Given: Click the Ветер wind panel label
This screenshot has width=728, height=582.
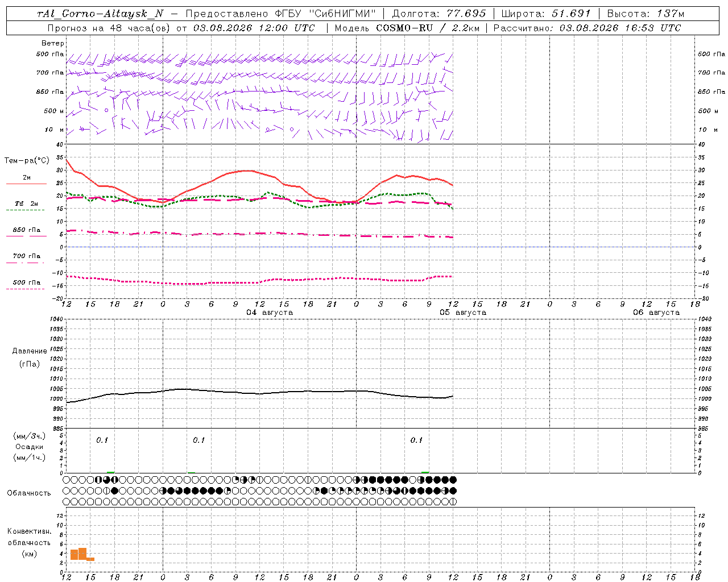Looking at the screenshot, I should click(53, 43).
